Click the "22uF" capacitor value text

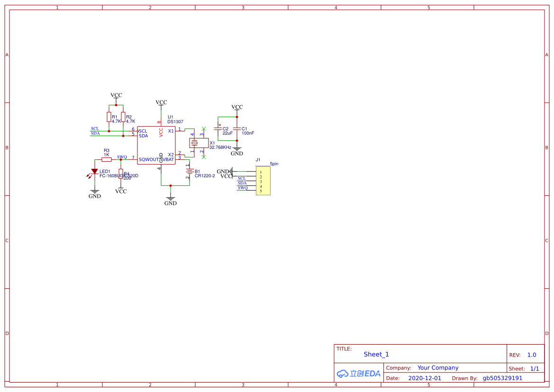pyautogui.click(x=227, y=133)
